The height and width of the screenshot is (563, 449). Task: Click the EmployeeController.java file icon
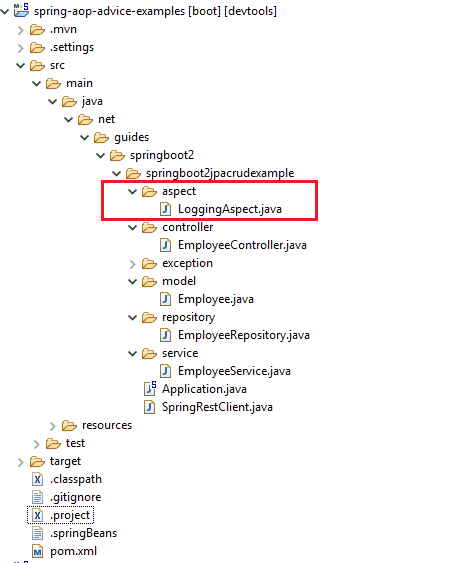(x=165, y=245)
